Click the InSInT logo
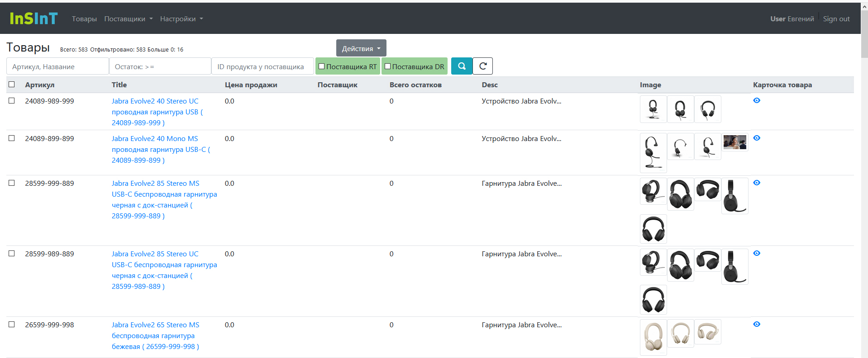This screenshot has width=868, height=358. click(33, 19)
